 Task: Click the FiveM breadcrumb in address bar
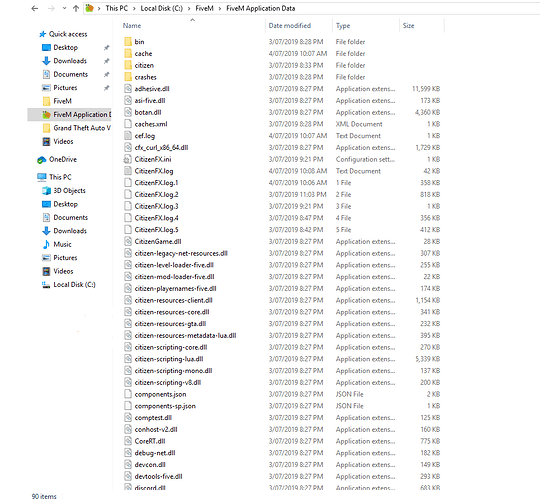(205, 8)
